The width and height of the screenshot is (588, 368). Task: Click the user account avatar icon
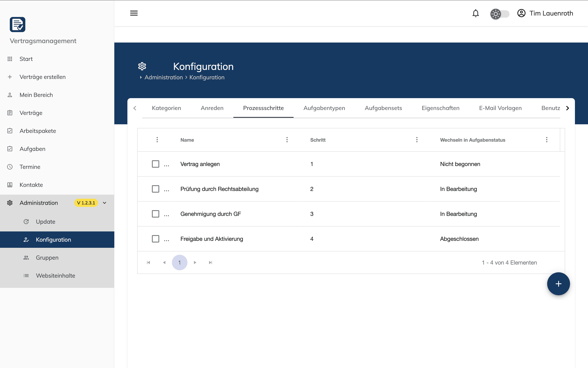521,13
